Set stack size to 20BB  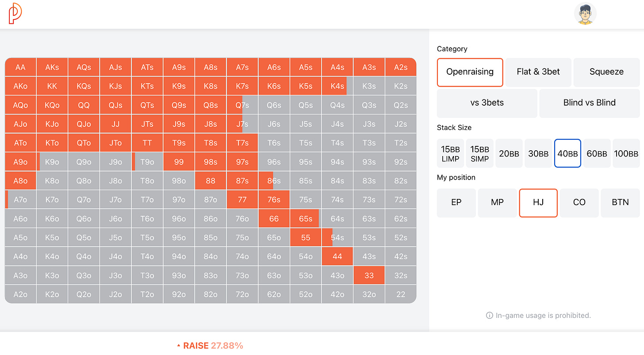pos(509,153)
